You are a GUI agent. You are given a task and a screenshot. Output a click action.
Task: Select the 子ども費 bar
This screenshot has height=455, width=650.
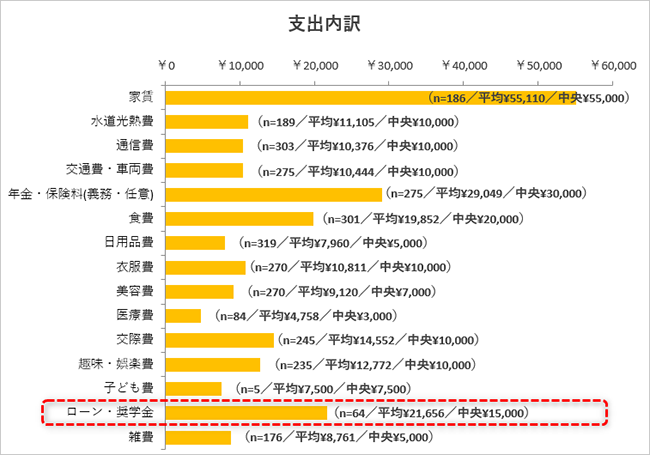tap(193, 388)
